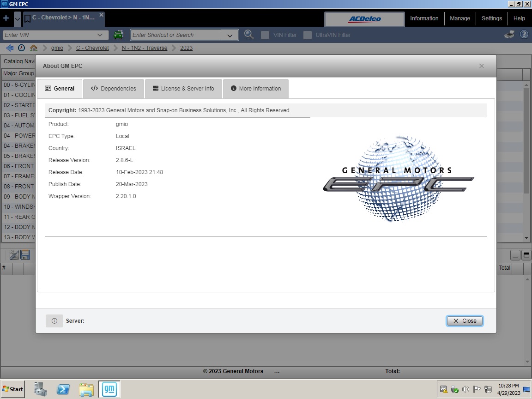Launch PowerShell from the taskbar
Image resolution: width=532 pixels, height=399 pixels.
click(x=63, y=389)
